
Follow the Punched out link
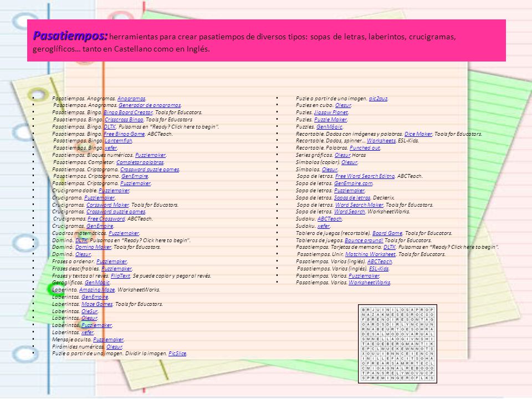point(365,147)
